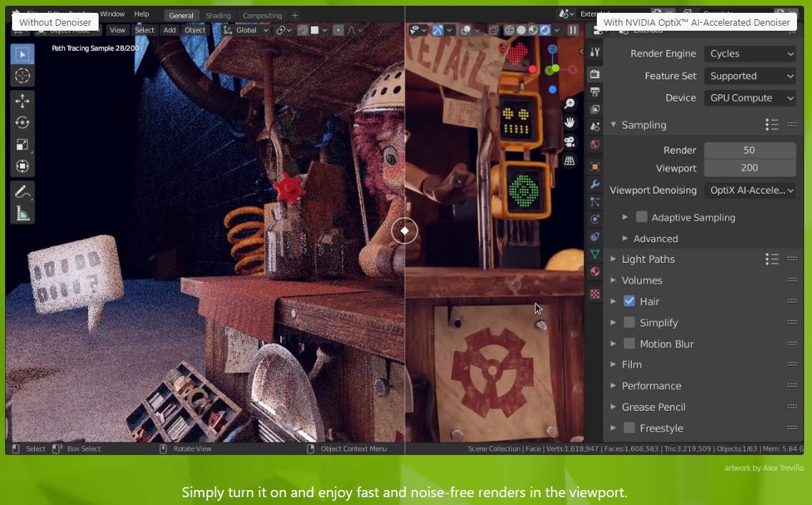Open the Render Engine dropdown
This screenshot has height=505, width=812.
pos(750,54)
